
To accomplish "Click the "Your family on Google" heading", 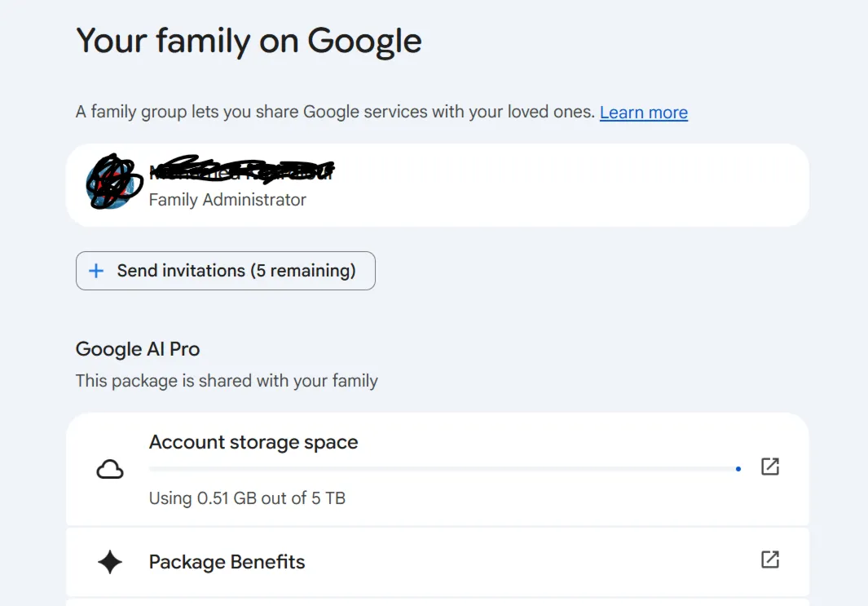I will click(249, 42).
